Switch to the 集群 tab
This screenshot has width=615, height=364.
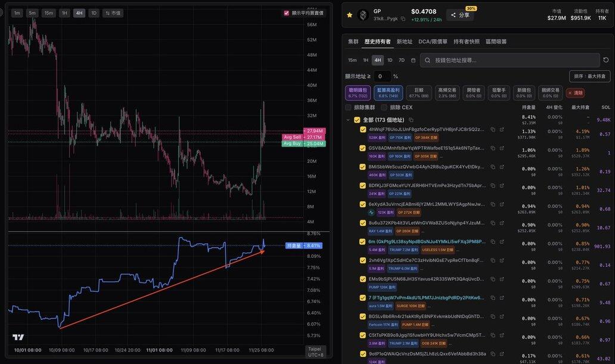(353, 42)
